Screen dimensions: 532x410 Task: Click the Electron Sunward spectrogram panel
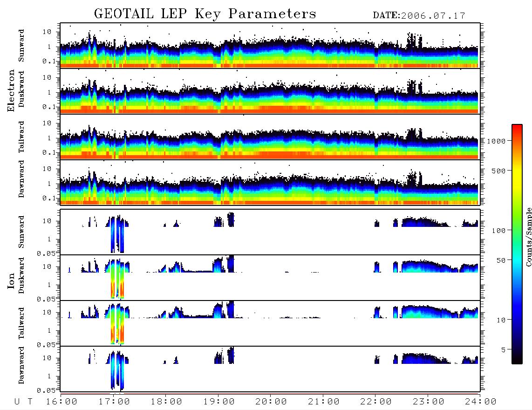point(270,46)
